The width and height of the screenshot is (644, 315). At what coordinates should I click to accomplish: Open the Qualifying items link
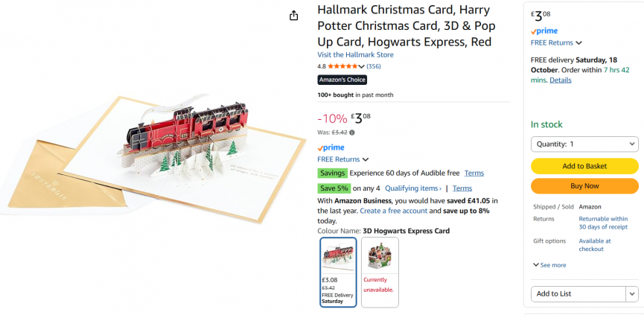pyautogui.click(x=413, y=188)
